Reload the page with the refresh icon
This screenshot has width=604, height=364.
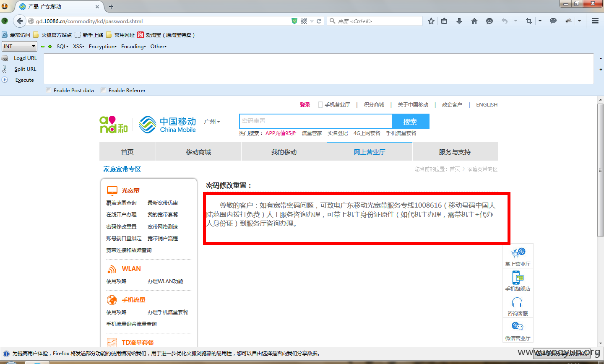pyautogui.click(x=319, y=21)
